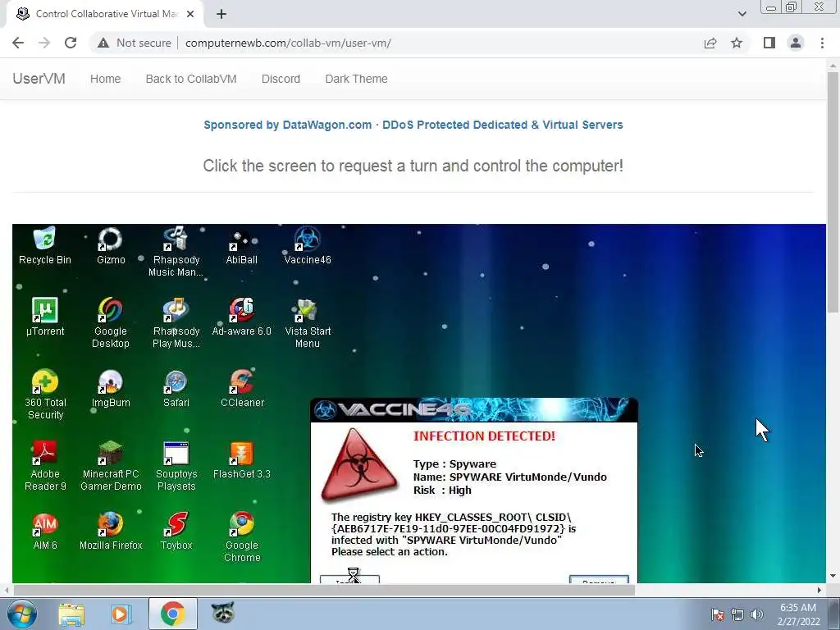The width and height of the screenshot is (840, 630).
Task: Open the Recycle Bin desktop icon
Action: 44,246
